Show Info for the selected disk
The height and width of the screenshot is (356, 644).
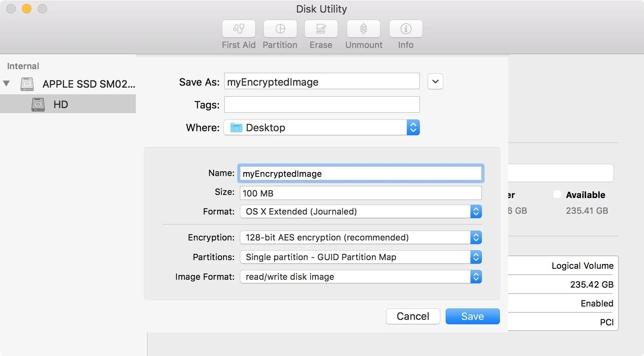(x=406, y=29)
